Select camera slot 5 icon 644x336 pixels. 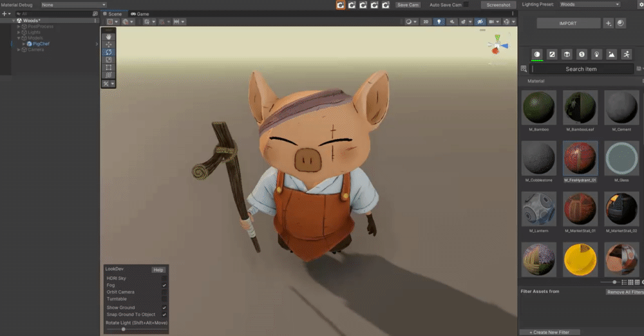385,5
